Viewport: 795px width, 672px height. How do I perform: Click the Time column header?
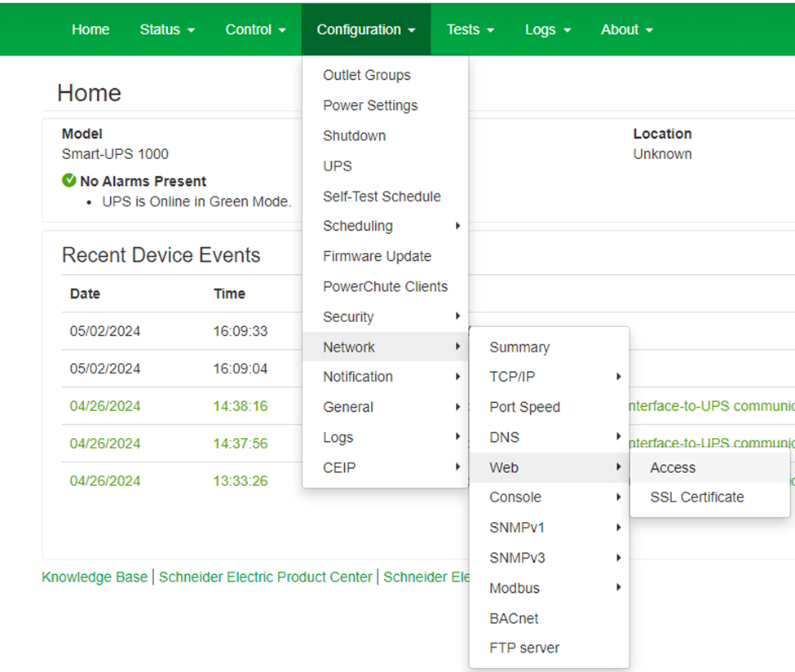[230, 294]
